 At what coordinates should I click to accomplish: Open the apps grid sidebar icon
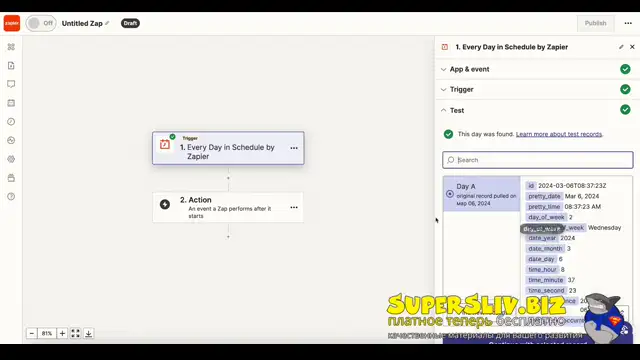11,47
